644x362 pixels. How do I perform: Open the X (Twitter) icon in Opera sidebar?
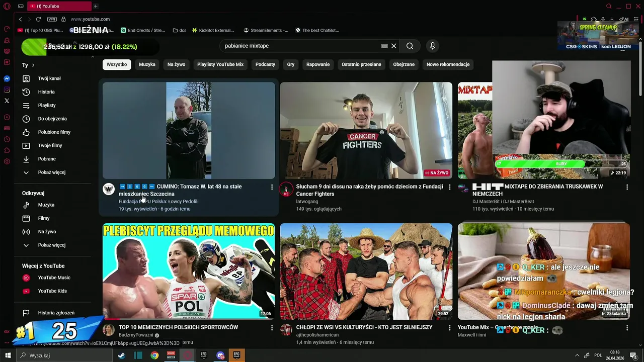coord(7,101)
